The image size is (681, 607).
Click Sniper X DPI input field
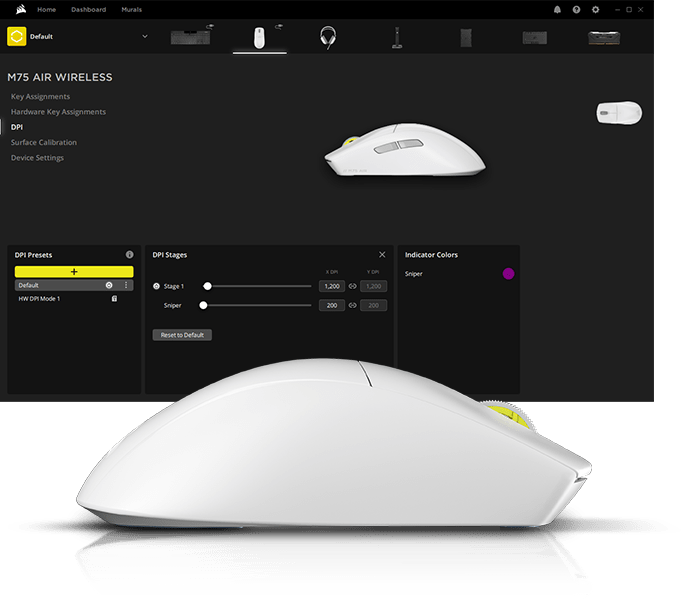click(x=332, y=305)
